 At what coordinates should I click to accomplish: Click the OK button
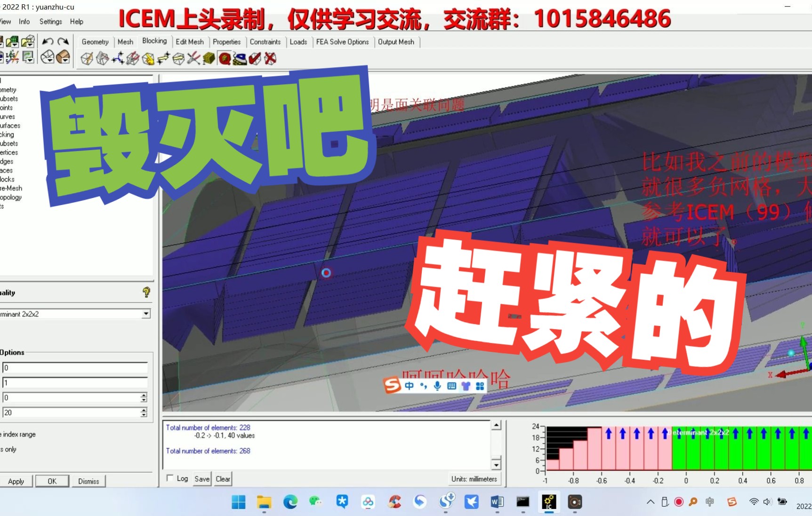tap(52, 481)
